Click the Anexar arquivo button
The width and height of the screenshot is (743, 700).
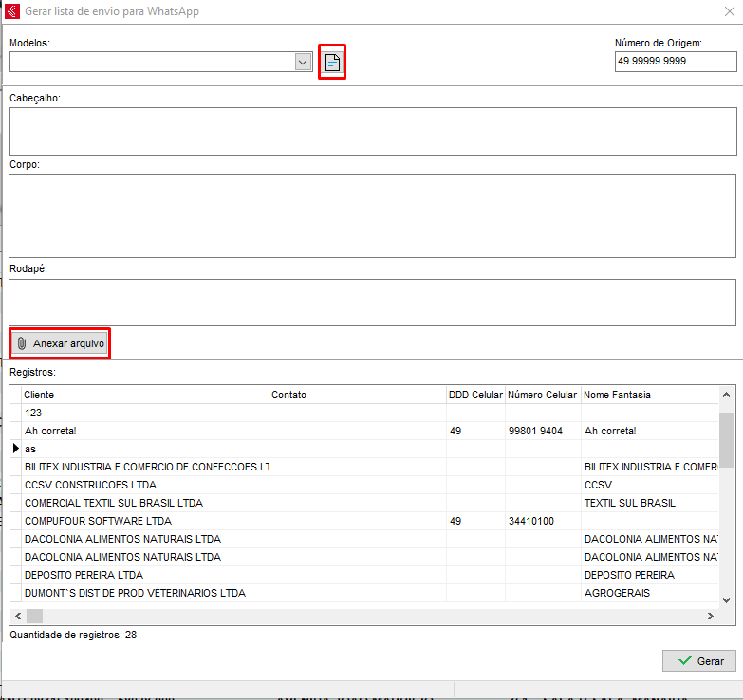(x=60, y=343)
